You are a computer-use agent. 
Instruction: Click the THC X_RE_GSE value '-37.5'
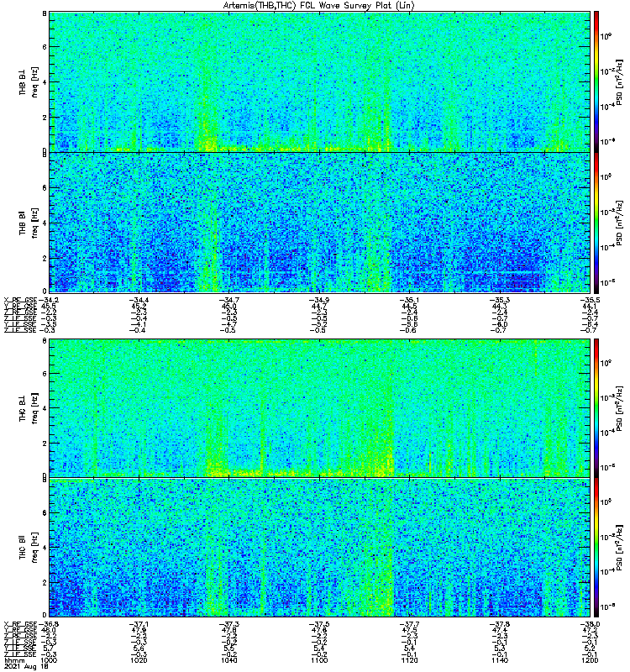319,624
